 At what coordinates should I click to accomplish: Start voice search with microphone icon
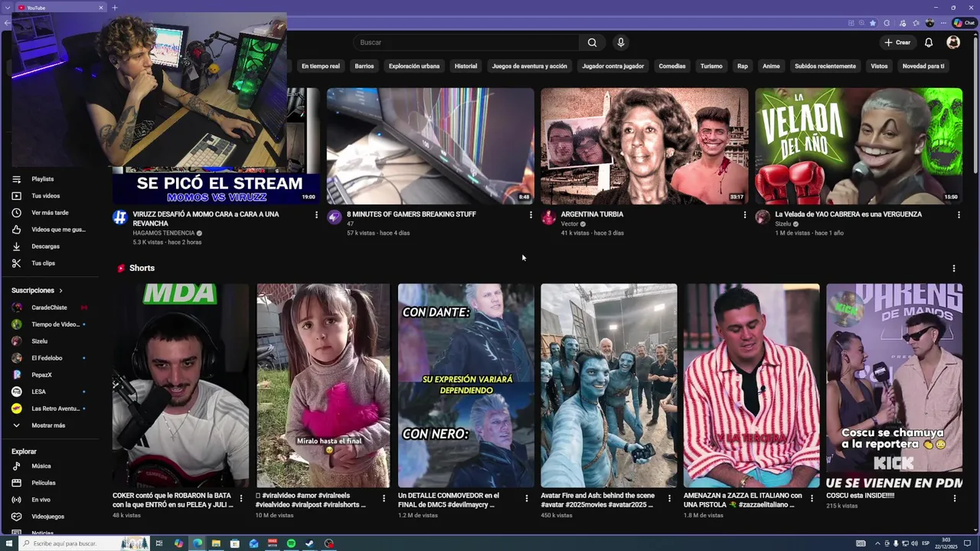pos(621,43)
